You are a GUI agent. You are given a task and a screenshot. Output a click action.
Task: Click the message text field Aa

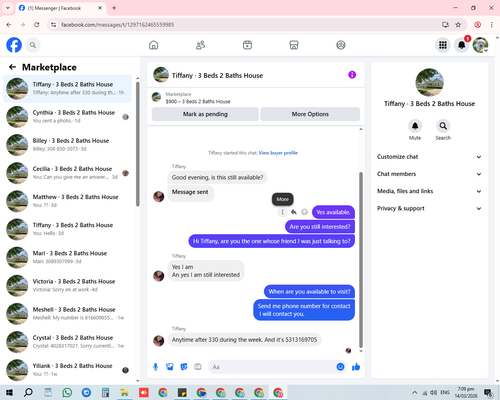click(272, 367)
